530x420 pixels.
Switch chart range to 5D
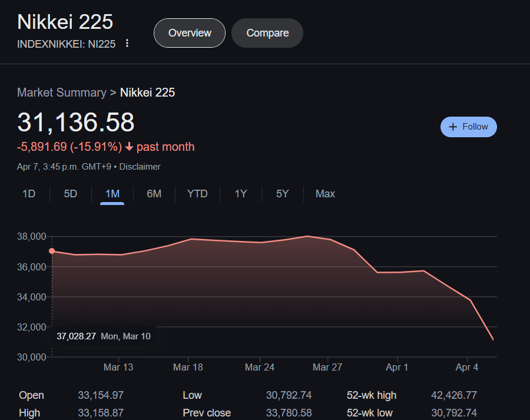tap(71, 194)
